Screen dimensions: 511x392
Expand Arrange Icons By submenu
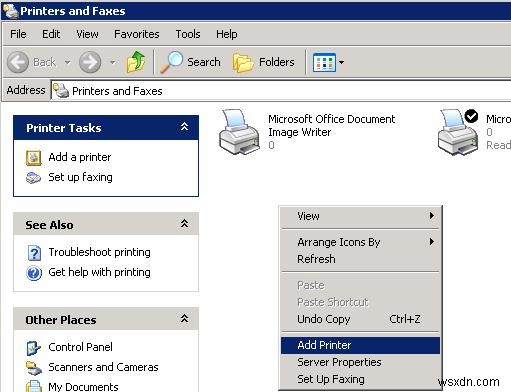[x=360, y=242]
